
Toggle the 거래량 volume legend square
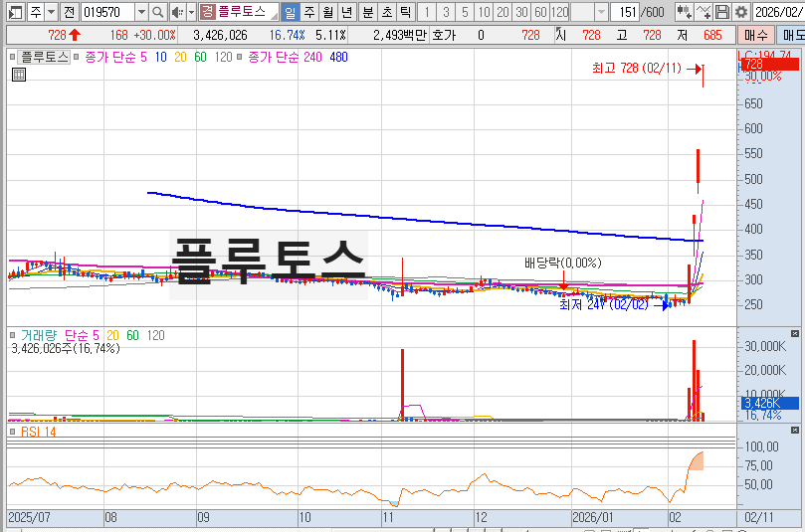12,335
